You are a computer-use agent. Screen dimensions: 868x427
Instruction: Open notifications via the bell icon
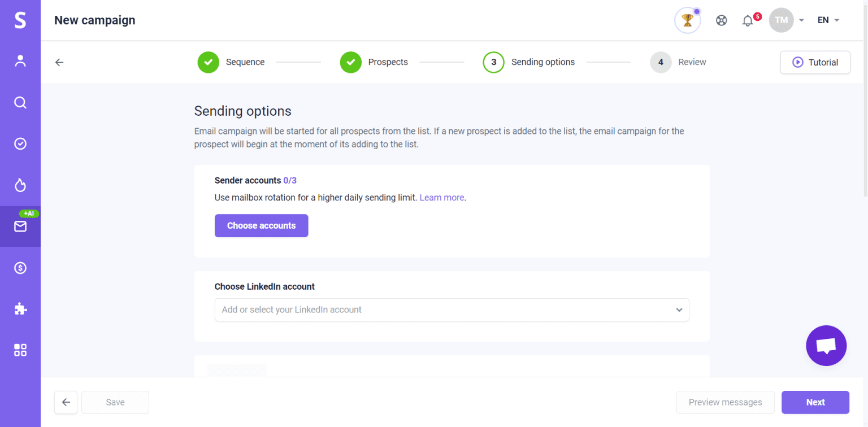pos(748,20)
